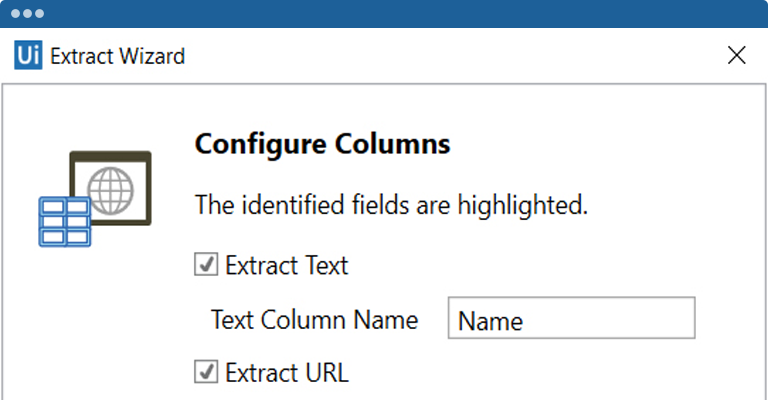Click the Extract Wizard window title text
This screenshot has width=768, height=400.
pyautogui.click(x=117, y=56)
